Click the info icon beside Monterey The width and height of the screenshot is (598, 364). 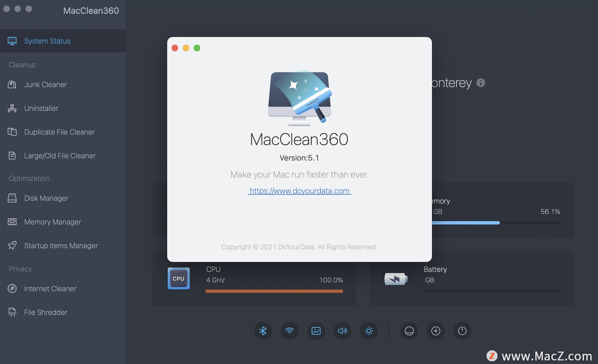tap(481, 83)
